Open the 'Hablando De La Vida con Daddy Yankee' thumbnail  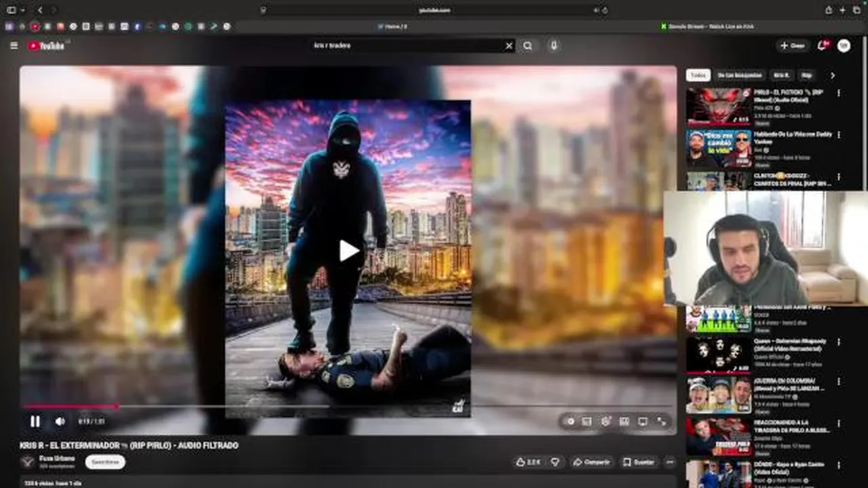click(718, 148)
